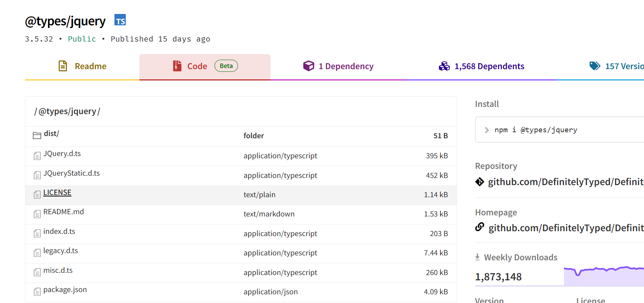Image resolution: width=644 pixels, height=303 pixels.
Task: Click the @types/jquery breadcrumb path
Action: point(67,111)
